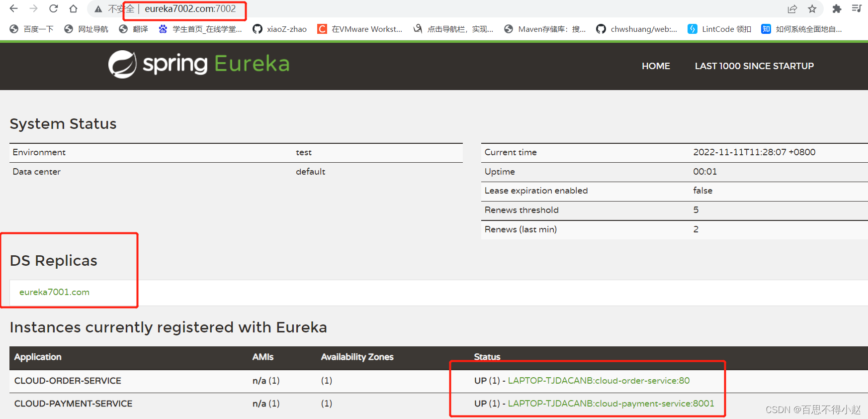Screen dimensions: 868x419
Task: Select the Renews threshold value 5
Action: click(696, 210)
